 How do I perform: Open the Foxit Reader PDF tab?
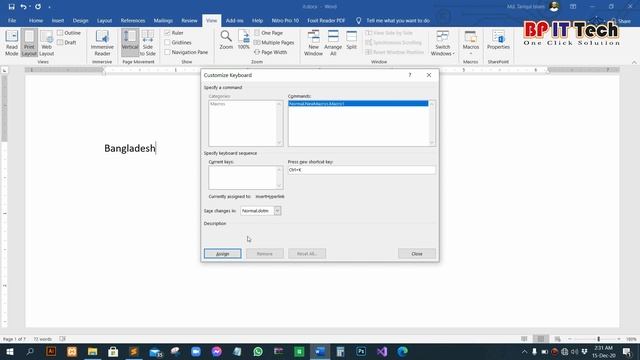[x=326, y=20]
